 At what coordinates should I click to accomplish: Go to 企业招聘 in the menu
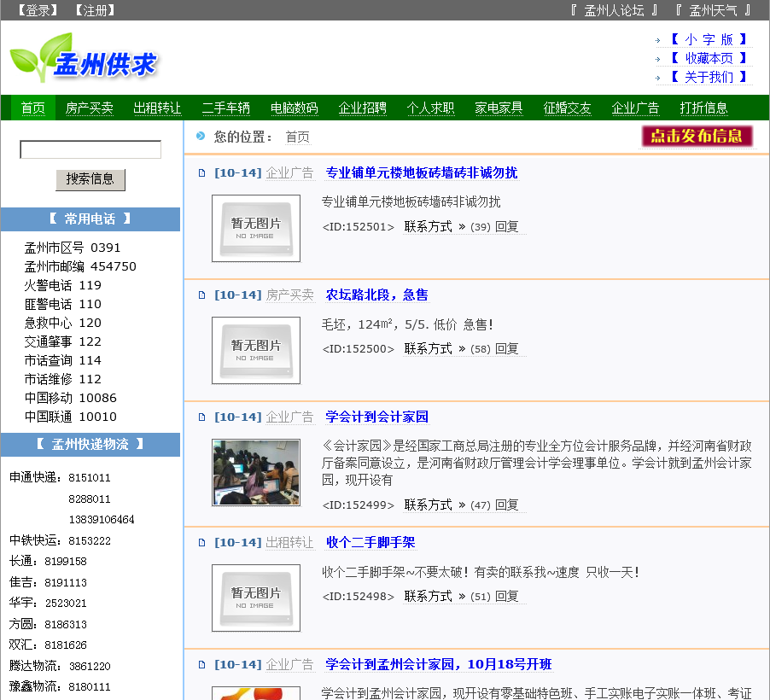click(363, 108)
